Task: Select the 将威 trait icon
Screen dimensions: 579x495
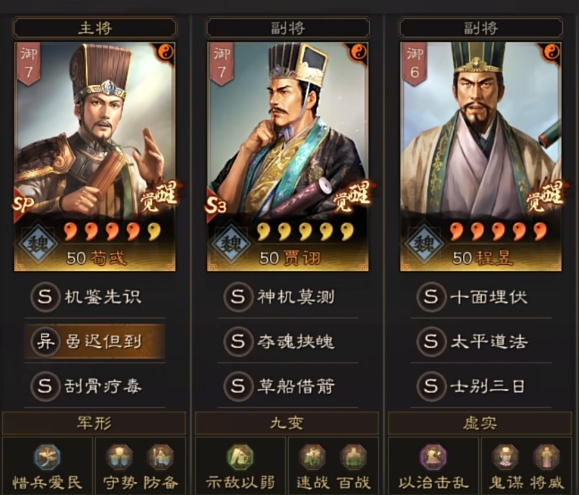Action: [547, 457]
